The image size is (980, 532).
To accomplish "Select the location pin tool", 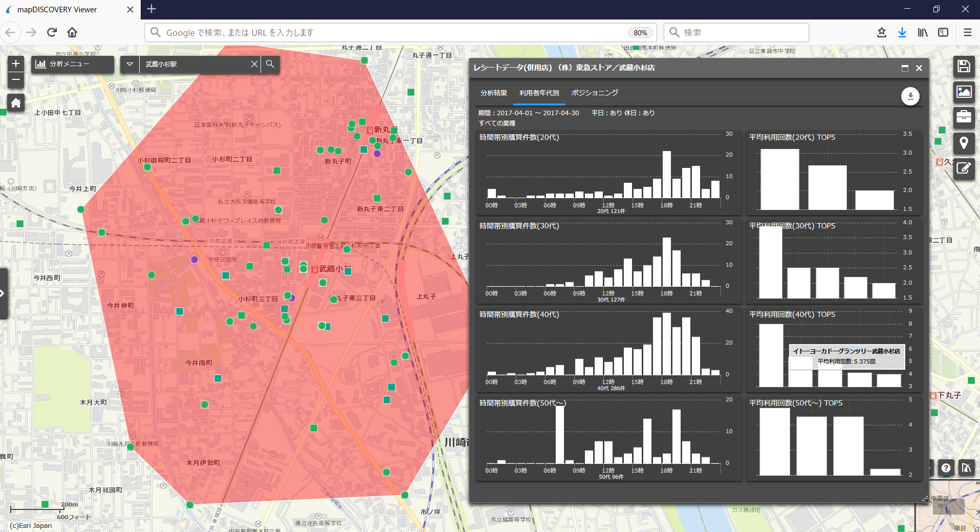I will 964,143.
